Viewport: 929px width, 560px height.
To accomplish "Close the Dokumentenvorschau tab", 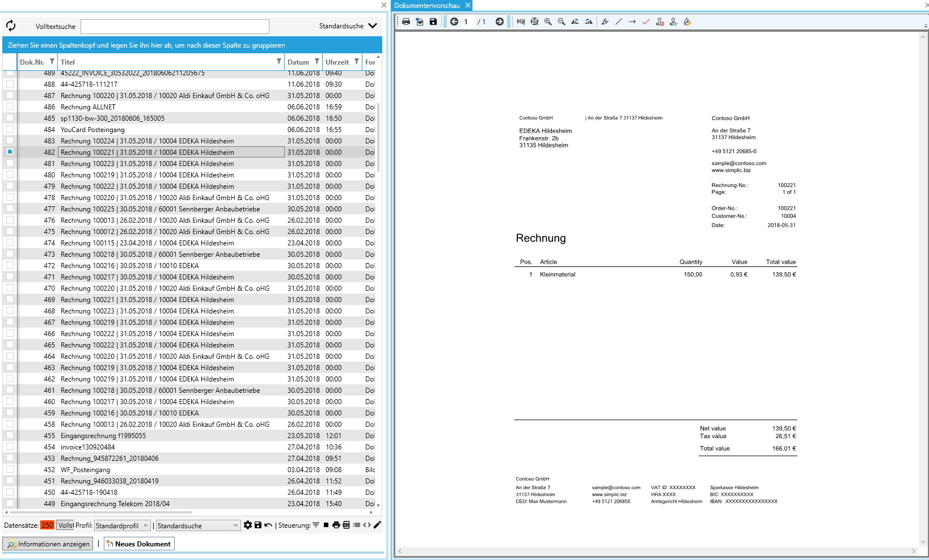I will click(468, 5).
